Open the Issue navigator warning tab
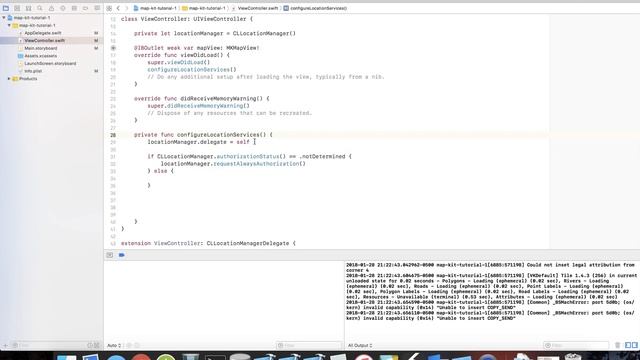The width and height of the screenshot is (640, 360). [x=51, y=8]
